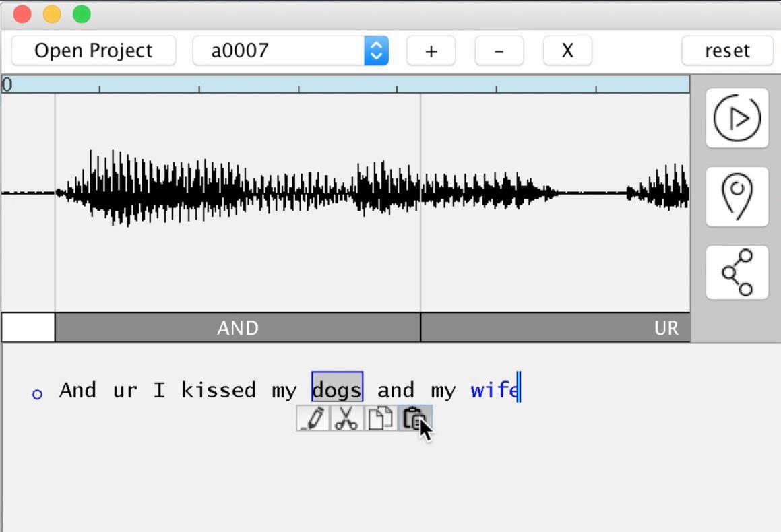Click the plus button
The image size is (781, 532).
tap(431, 51)
